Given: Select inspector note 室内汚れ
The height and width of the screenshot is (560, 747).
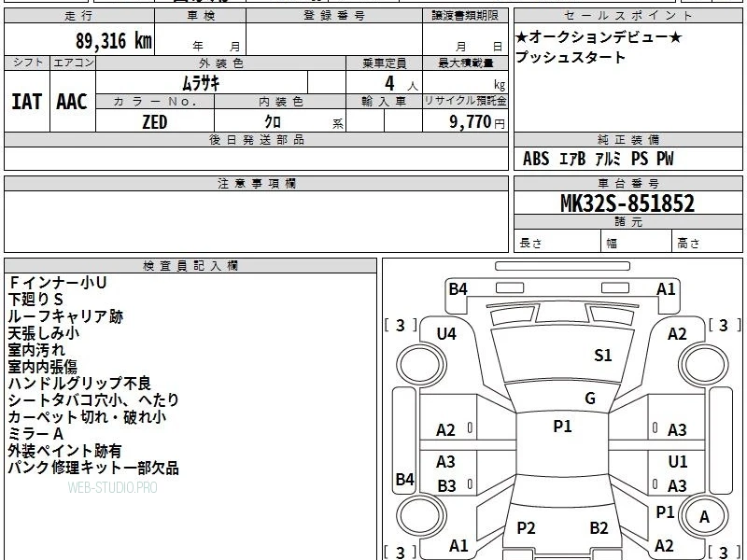Looking at the screenshot, I should 36,350.
